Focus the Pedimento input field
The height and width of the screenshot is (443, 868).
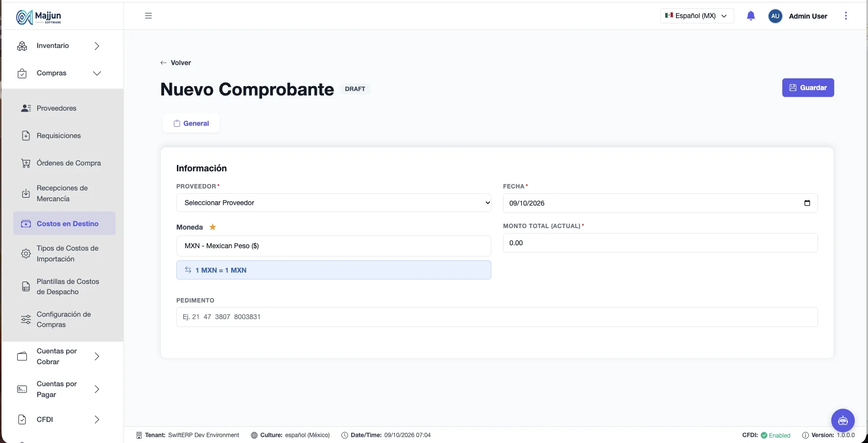click(x=497, y=317)
